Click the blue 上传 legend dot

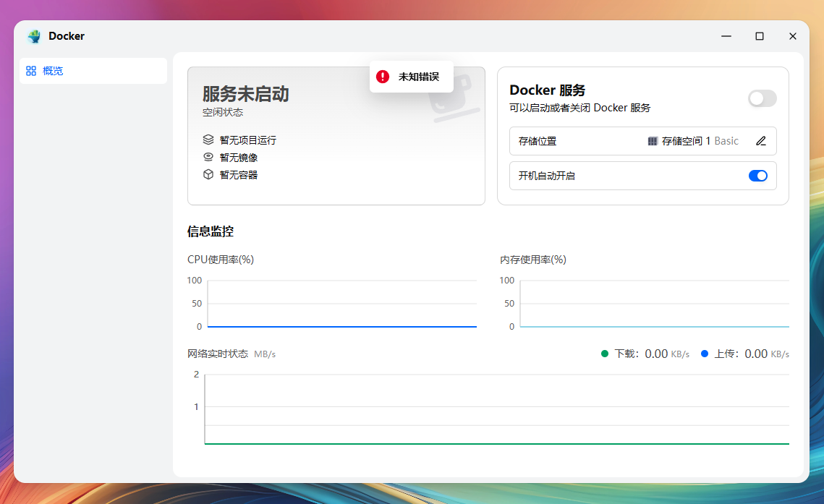pyautogui.click(x=704, y=354)
